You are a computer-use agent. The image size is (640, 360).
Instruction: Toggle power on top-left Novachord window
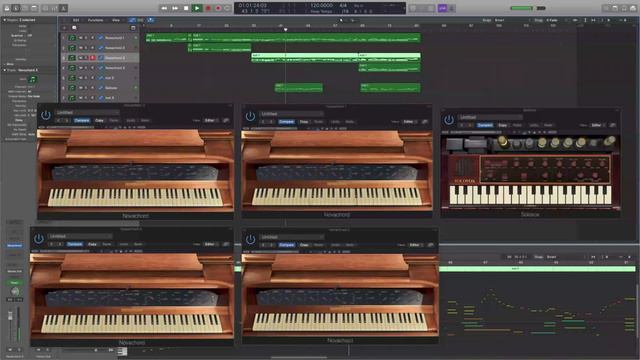[46, 116]
